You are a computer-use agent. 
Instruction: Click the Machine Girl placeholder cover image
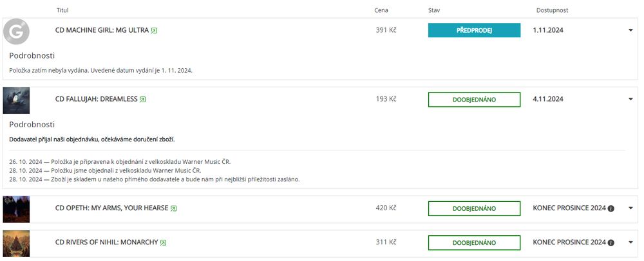click(17, 32)
